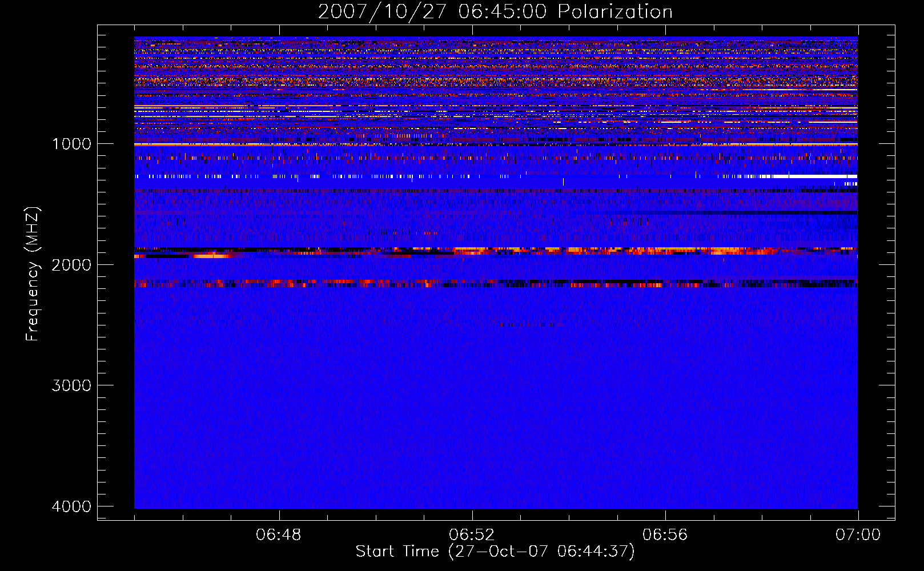Image resolution: width=924 pixels, height=571 pixels.
Task: Click the plot title '2007/10/27 06:45:00 Polarization'
Action: 495,12
